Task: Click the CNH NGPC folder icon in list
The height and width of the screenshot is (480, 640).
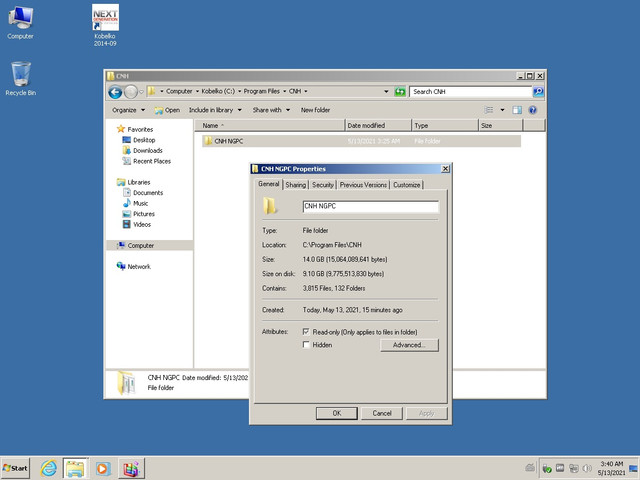Action: pyautogui.click(x=208, y=141)
